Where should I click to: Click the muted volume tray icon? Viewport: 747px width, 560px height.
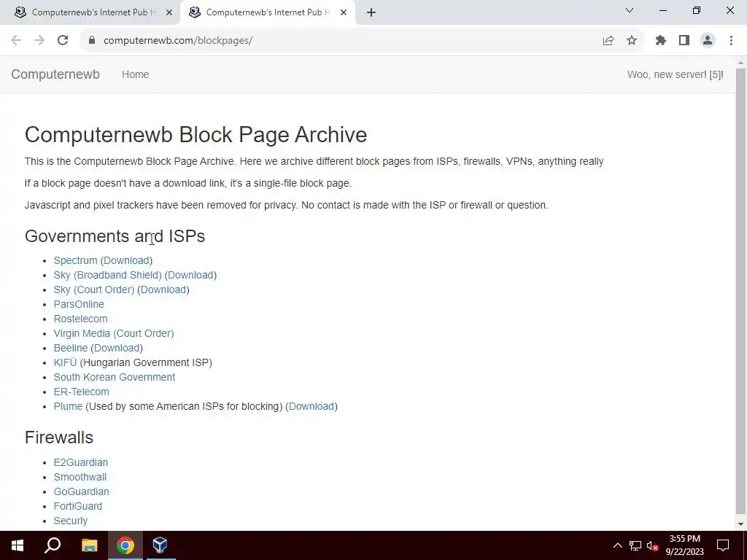652,545
